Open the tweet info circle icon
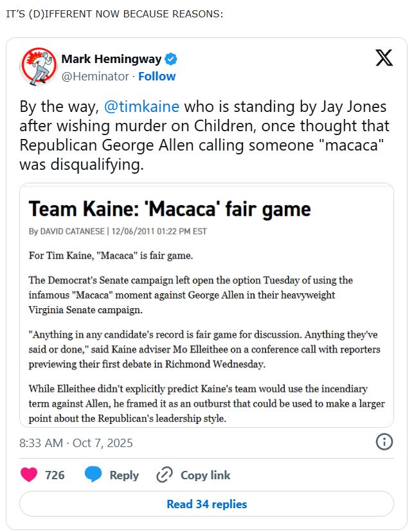 pyautogui.click(x=384, y=441)
